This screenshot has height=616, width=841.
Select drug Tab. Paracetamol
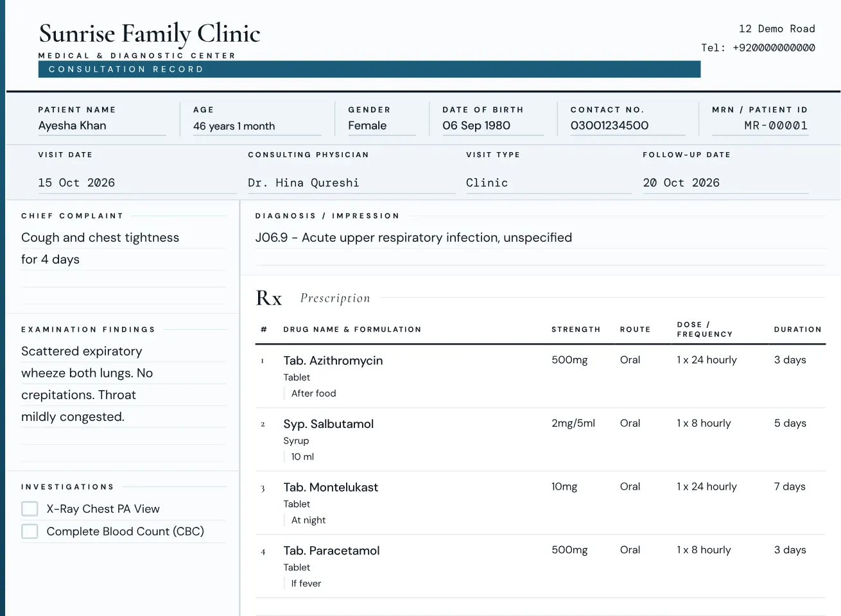tap(331, 551)
